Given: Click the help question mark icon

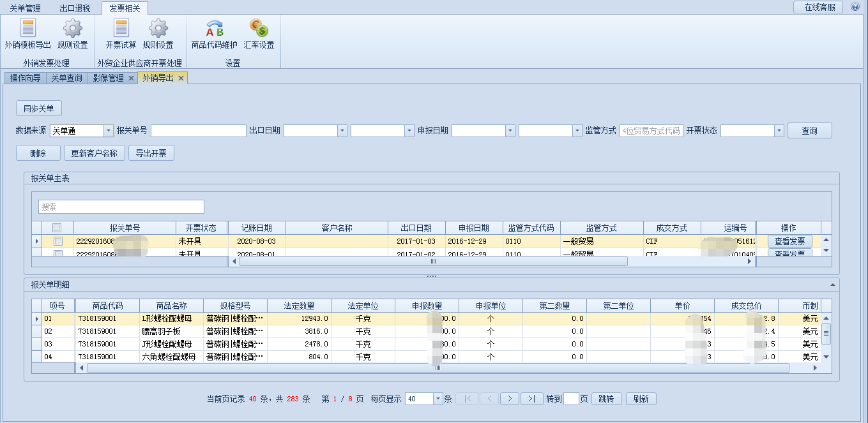Looking at the screenshot, I should (855, 7).
